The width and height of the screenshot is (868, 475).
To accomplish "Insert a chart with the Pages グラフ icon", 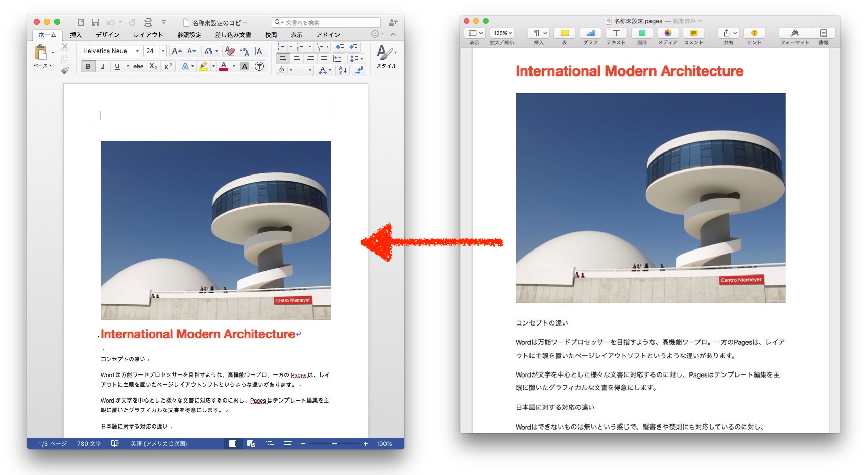I will (x=590, y=33).
